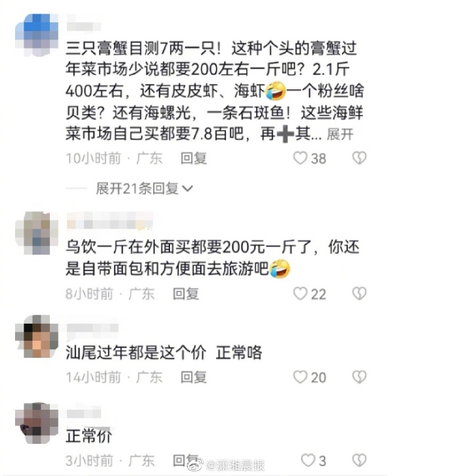Open the second commenter's avatar
Viewport: 453px width, 476px height.
[x=37, y=233]
